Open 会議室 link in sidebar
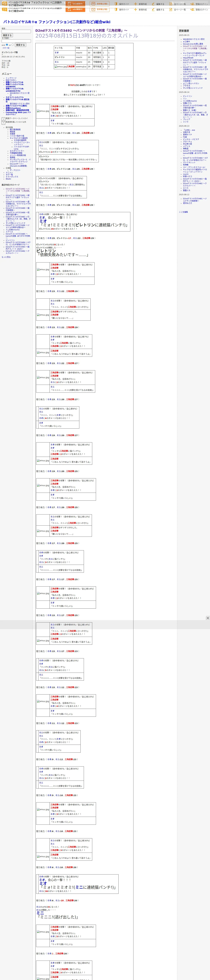The width and height of the screenshot is (210, 980). pos(13,134)
